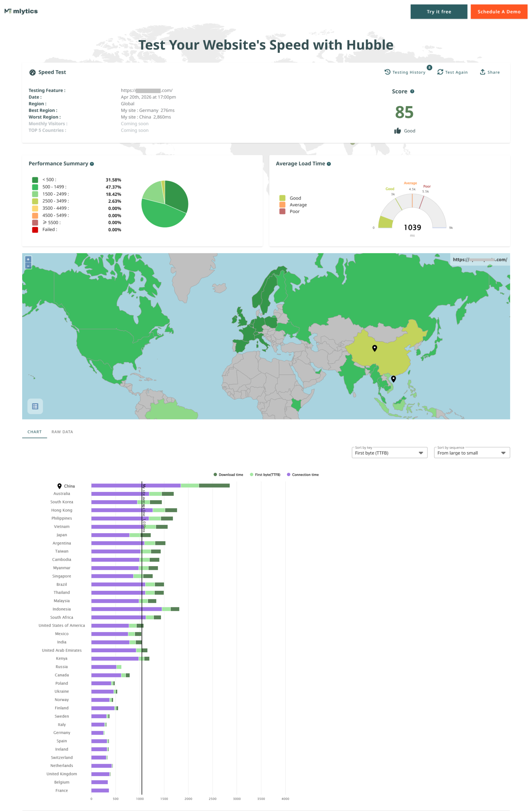Click the Good gauge legend swatch
The height and width of the screenshot is (811, 532).
(282, 198)
